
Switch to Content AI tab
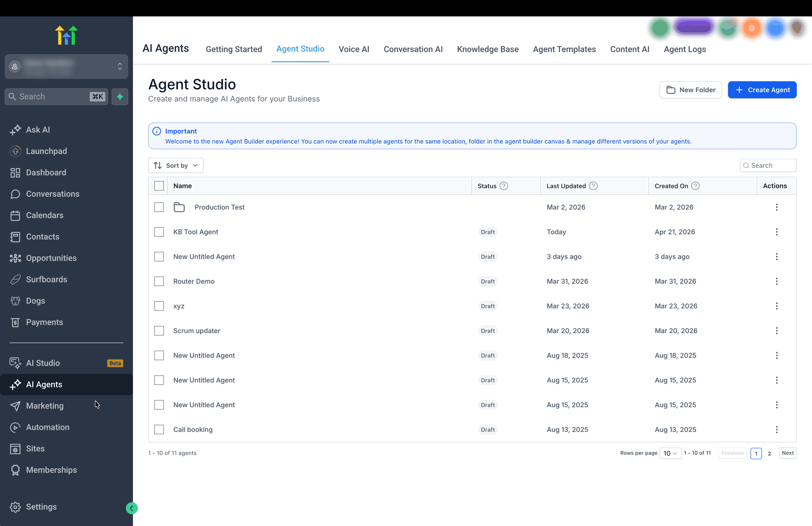click(630, 49)
